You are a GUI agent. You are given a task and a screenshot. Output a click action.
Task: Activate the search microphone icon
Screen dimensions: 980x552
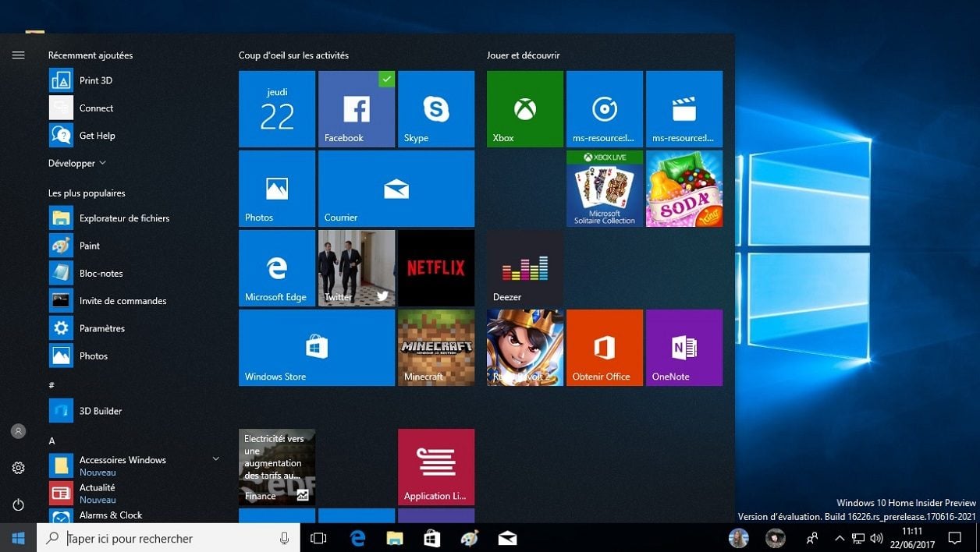[284, 538]
